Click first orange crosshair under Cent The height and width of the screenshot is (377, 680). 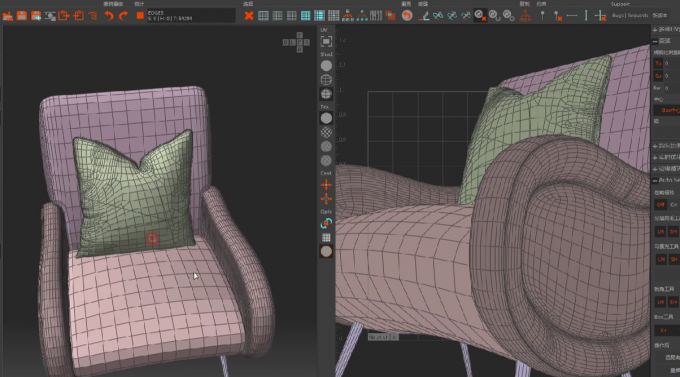tap(326, 185)
